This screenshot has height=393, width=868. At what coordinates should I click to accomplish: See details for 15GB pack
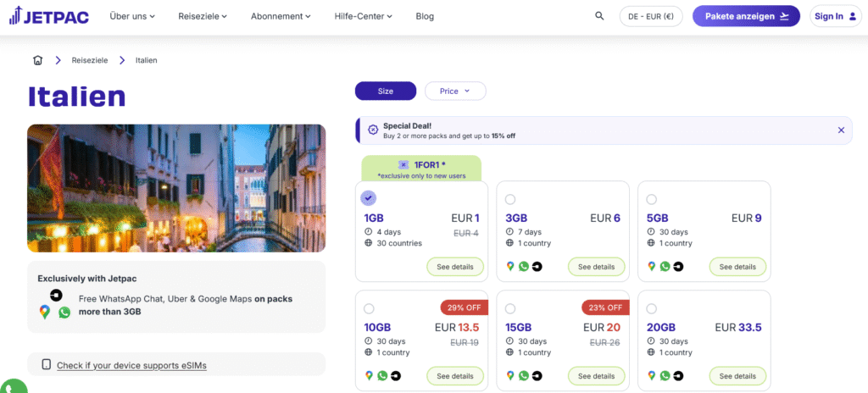(x=596, y=376)
